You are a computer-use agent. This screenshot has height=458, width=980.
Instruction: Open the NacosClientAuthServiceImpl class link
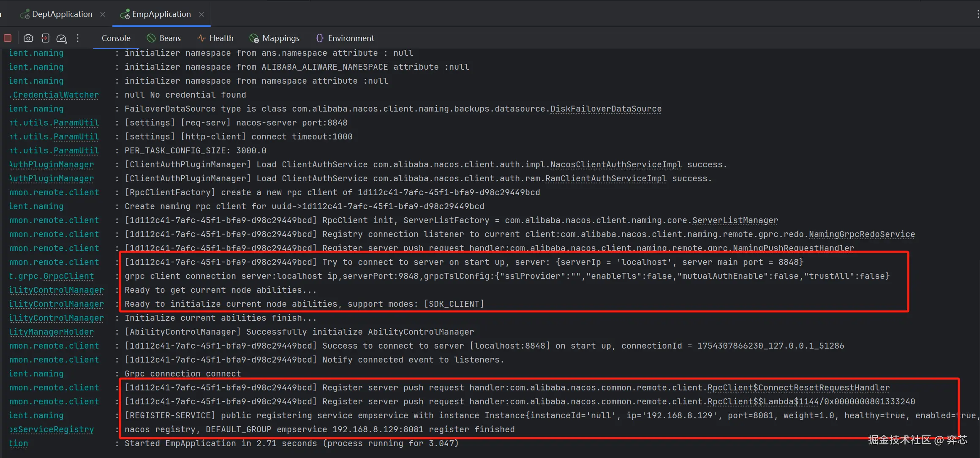click(615, 164)
